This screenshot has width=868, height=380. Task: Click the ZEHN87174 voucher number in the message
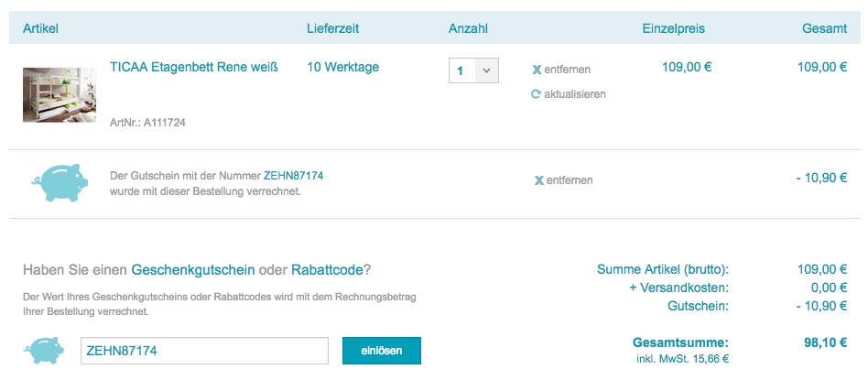pyautogui.click(x=293, y=175)
